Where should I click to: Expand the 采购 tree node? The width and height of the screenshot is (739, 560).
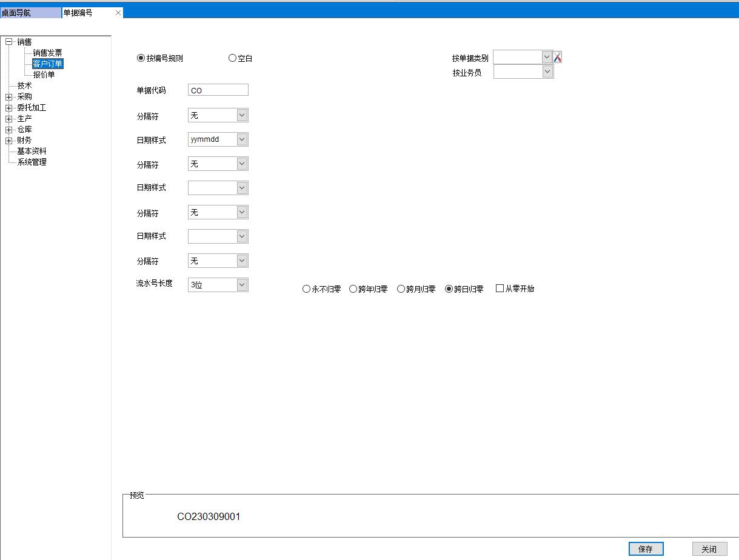click(x=8, y=97)
